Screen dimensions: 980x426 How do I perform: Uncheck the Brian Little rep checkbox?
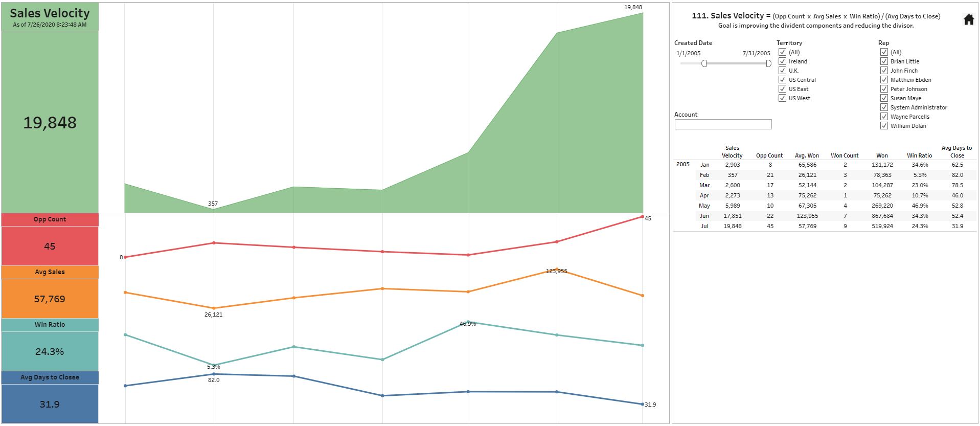point(884,61)
